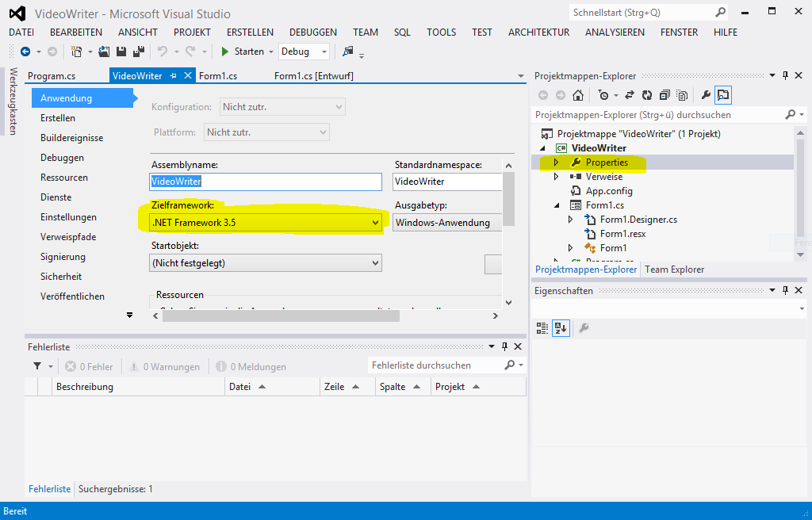Switch to the Form1.cs [Entwurf] tab
Screen dimensions: 812x520
(x=314, y=76)
